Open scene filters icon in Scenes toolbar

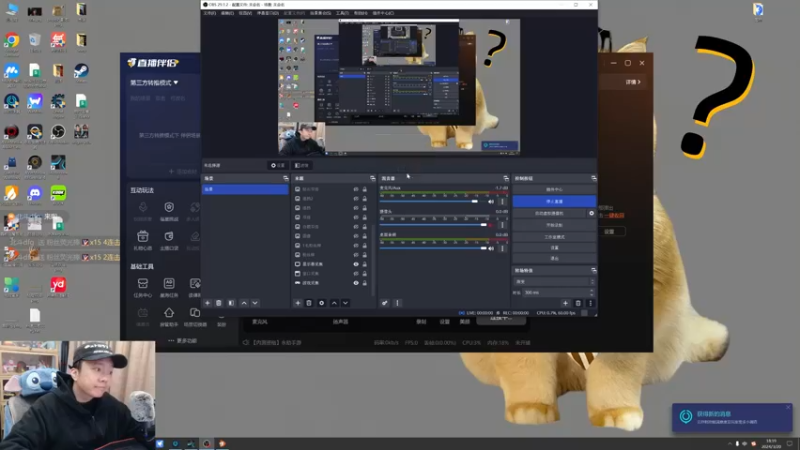pos(231,303)
